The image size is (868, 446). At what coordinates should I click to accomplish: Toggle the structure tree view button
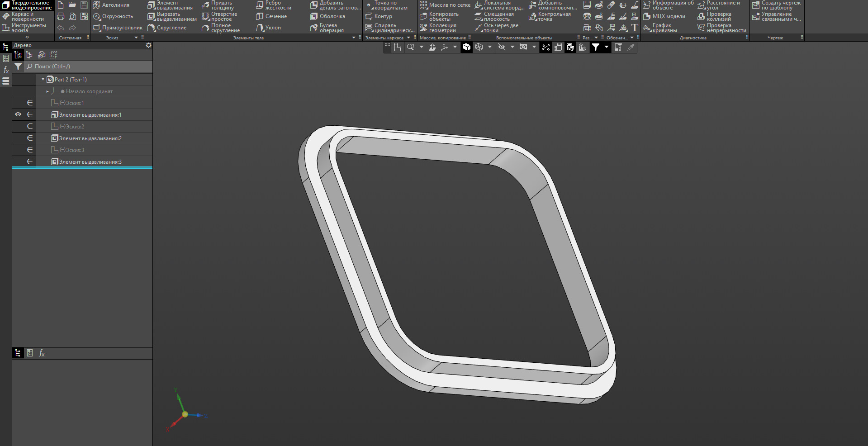click(x=29, y=55)
